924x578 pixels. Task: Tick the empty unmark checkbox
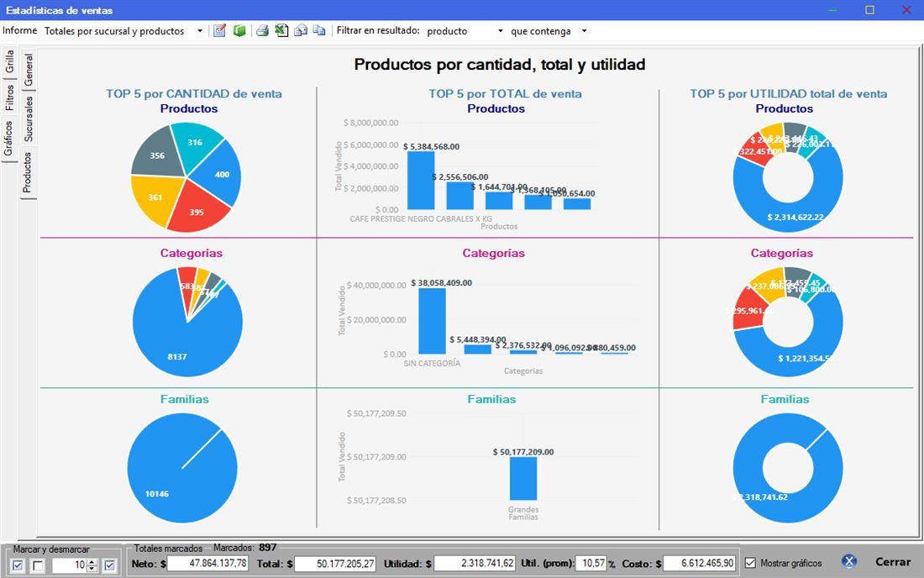[x=38, y=565]
